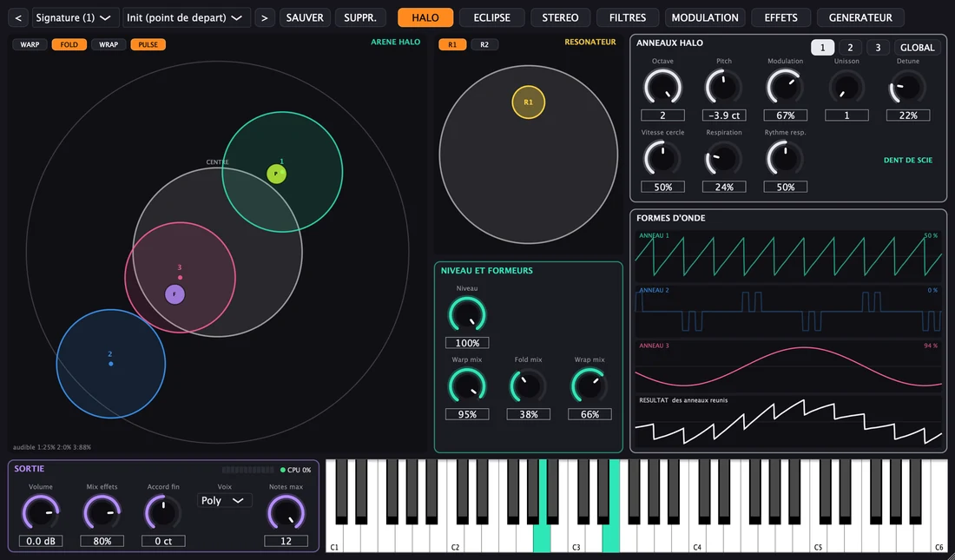Click the Warp mix value 95%
The image size is (955, 560).
(467, 414)
